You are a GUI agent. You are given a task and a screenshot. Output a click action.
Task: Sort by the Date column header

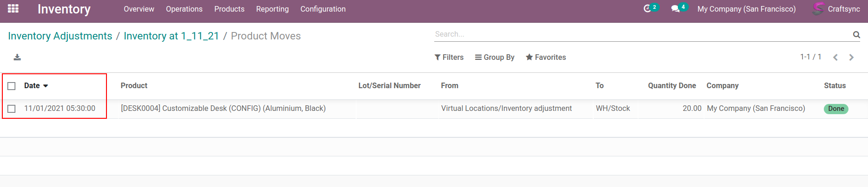tap(32, 85)
